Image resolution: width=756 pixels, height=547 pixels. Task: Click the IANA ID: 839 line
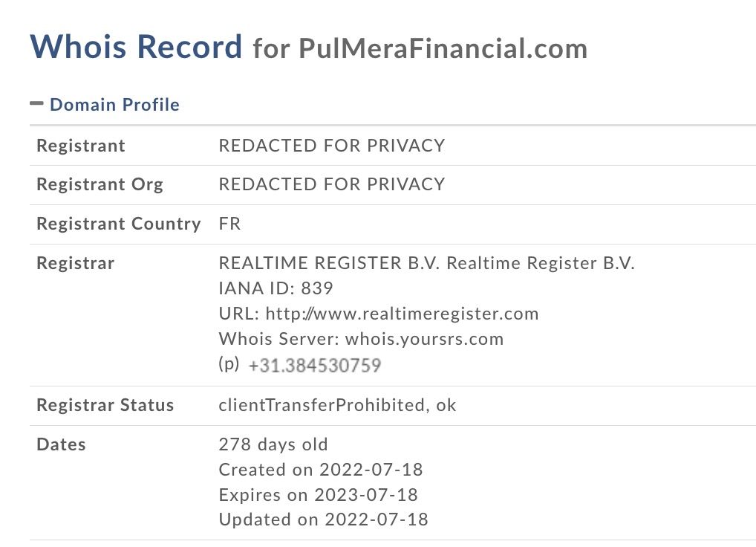point(276,288)
